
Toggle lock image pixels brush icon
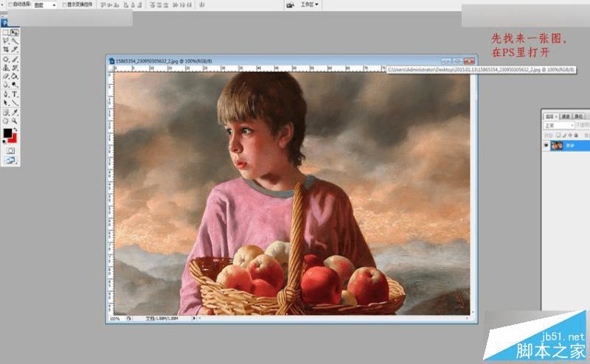pos(564,135)
